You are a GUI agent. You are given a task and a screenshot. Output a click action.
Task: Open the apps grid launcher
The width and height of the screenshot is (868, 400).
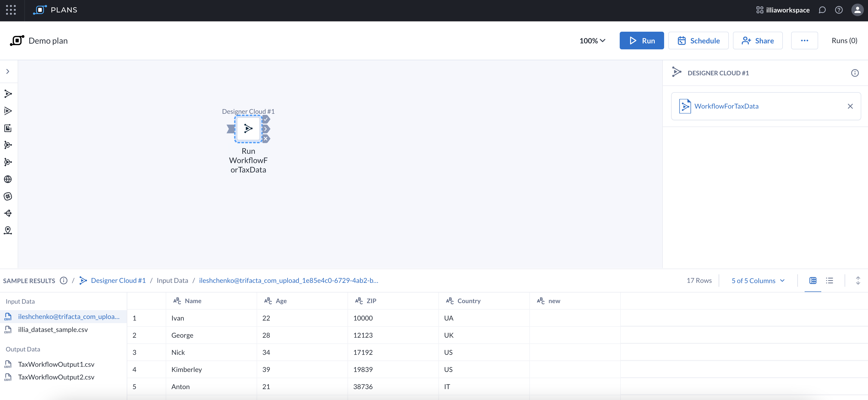tap(11, 10)
